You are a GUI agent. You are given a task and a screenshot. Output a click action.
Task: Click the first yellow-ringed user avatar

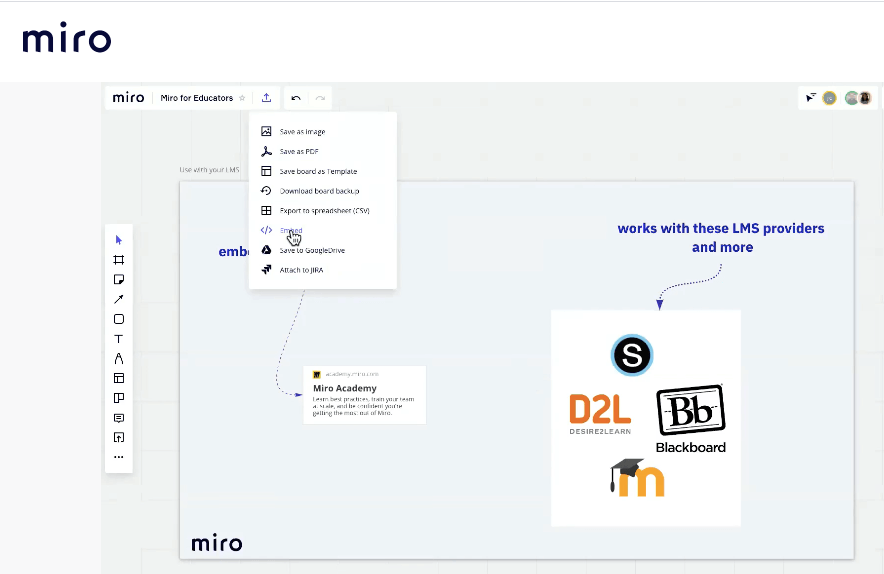click(829, 98)
